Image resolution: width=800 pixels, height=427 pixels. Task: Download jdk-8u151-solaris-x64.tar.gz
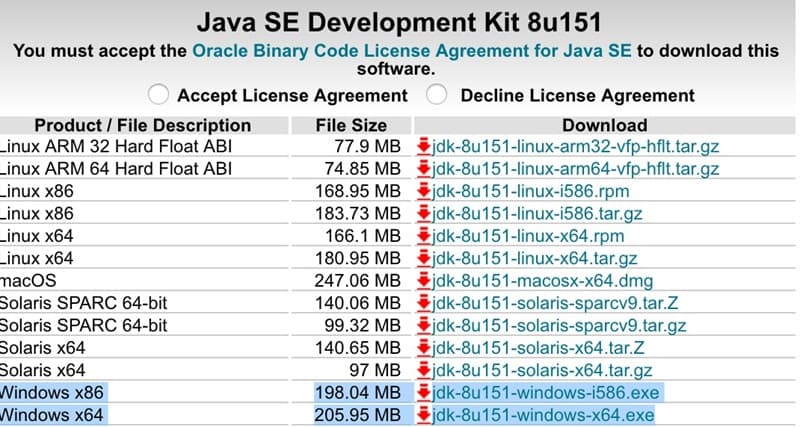point(542,371)
